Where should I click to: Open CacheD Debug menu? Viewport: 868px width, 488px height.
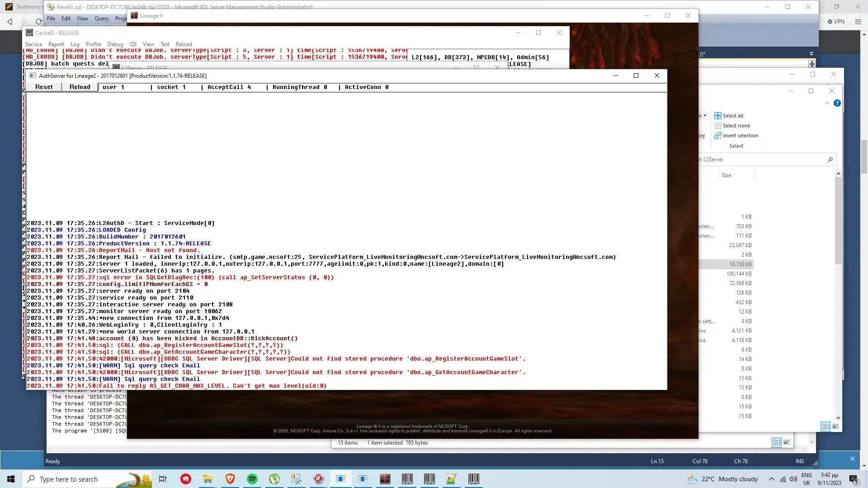(x=115, y=44)
